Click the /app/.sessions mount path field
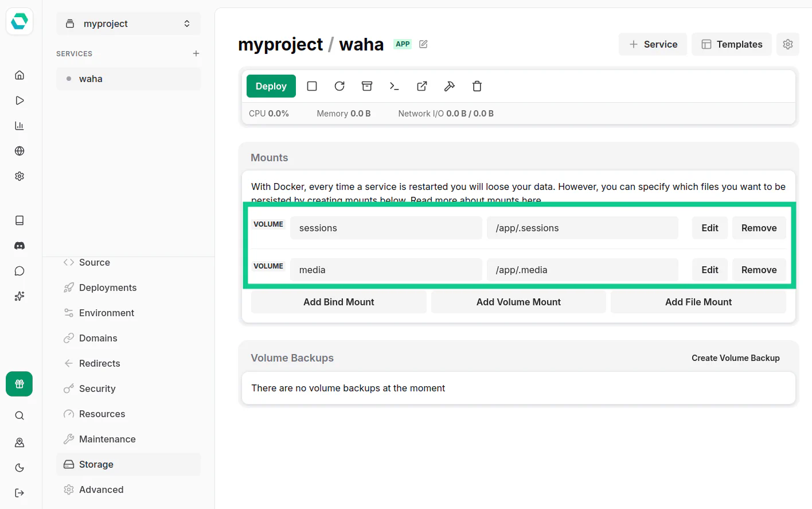Image resolution: width=812 pixels, height=509 pixels. click(582, 228)
